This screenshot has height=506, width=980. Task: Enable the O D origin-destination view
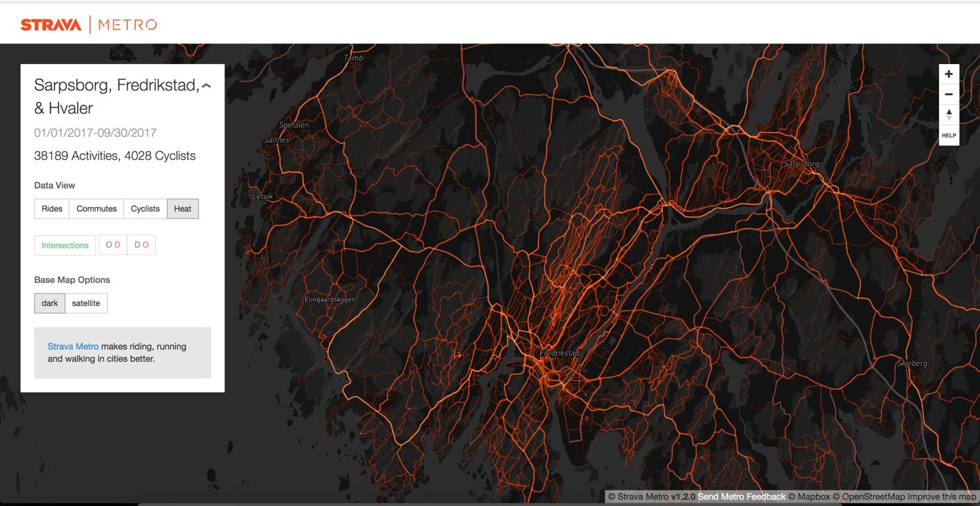(x=113, y=245)
